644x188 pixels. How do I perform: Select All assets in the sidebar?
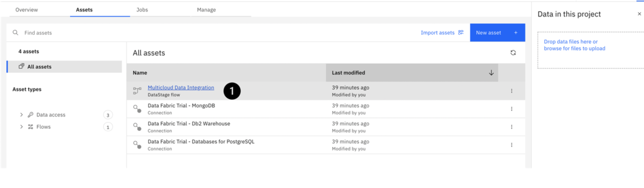[x=64, y=67]
